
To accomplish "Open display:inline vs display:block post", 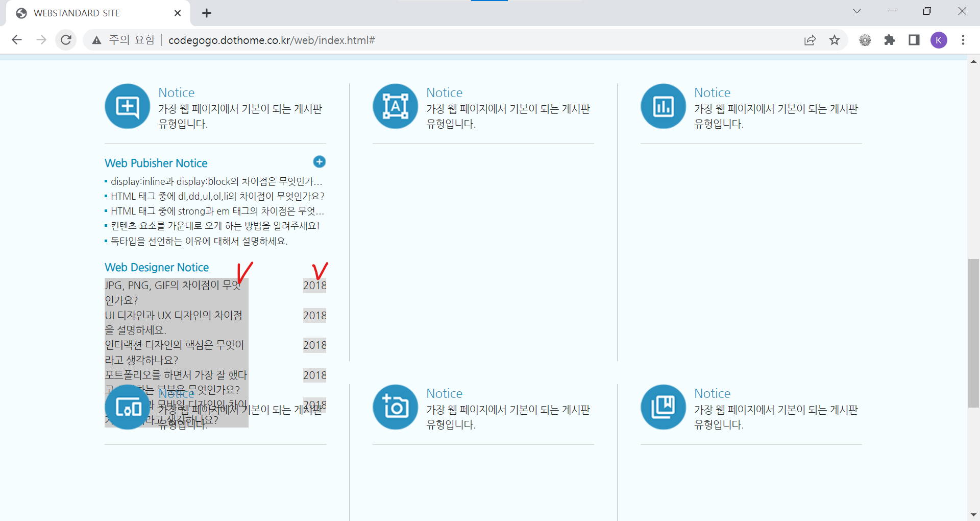I will (216, 181).
